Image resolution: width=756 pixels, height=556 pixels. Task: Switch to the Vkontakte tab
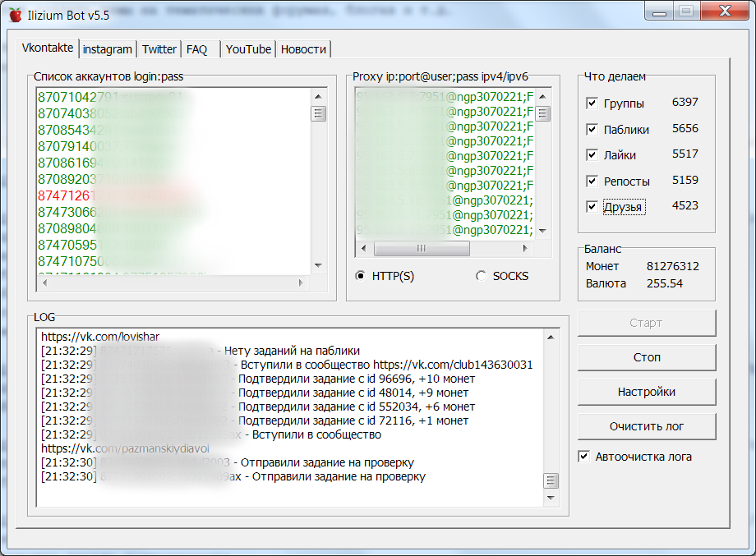point(48,48)
